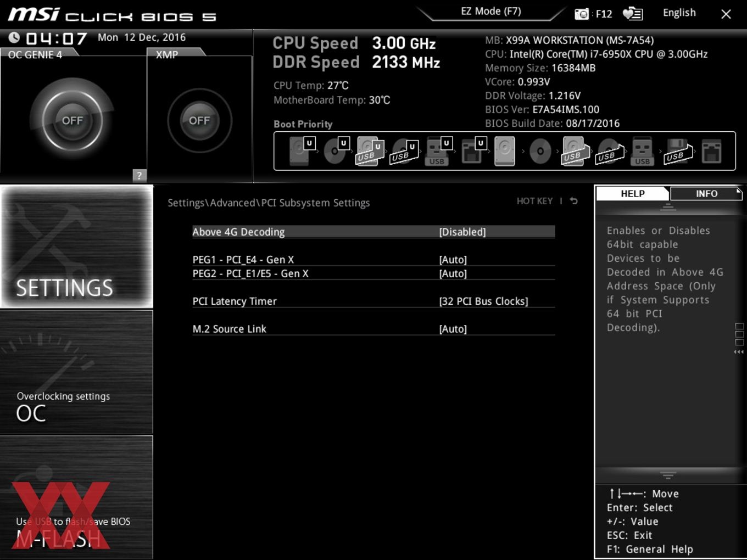Toggle the OC GENIE 4 OFF knob
Screen dimensions: 747x560
73,120
